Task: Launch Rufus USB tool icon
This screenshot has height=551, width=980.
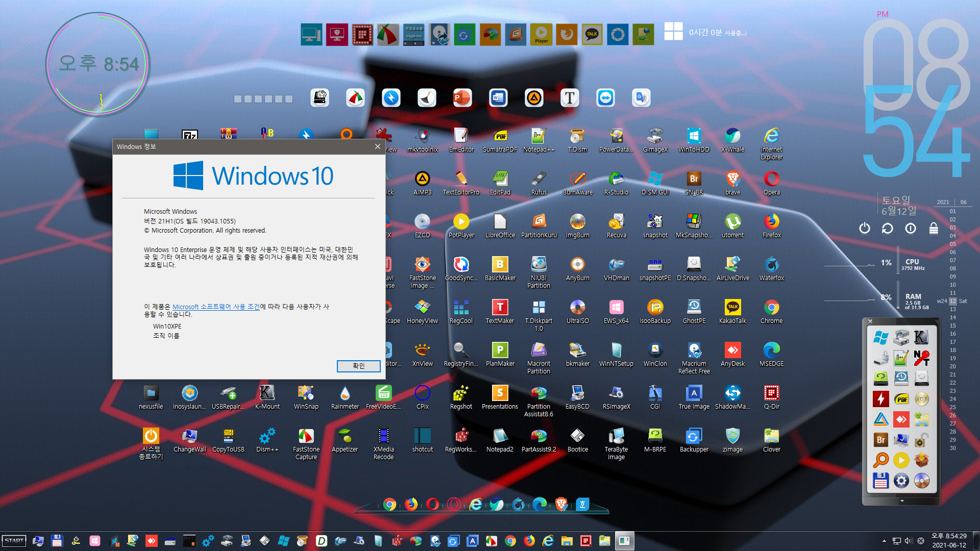Action: click(538, 183)
